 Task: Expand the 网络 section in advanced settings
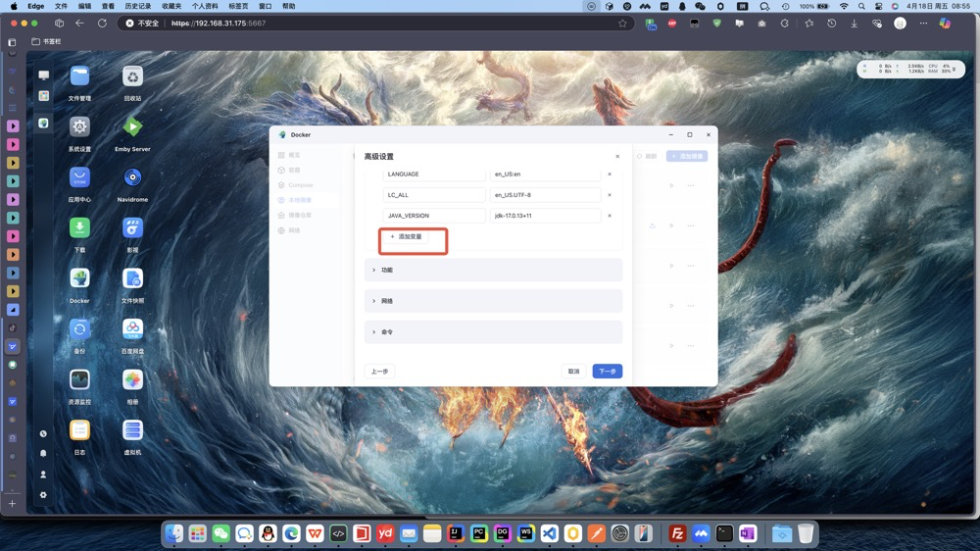(x=493, y=301)
